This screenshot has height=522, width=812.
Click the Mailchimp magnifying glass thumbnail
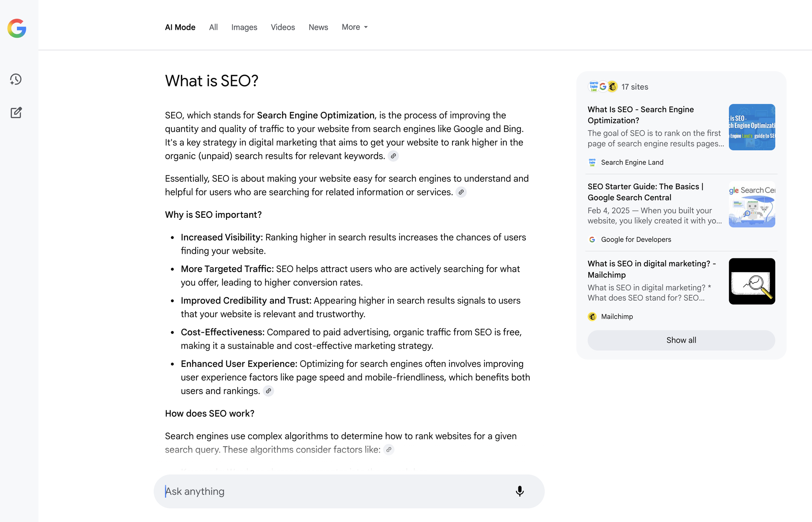pyautogui.click(x=752, y=281)
